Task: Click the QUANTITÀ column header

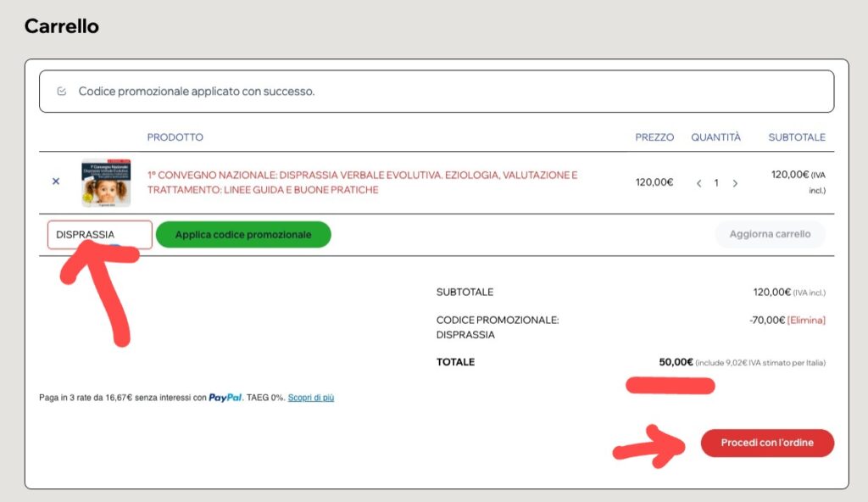Action: click(715, 137)
